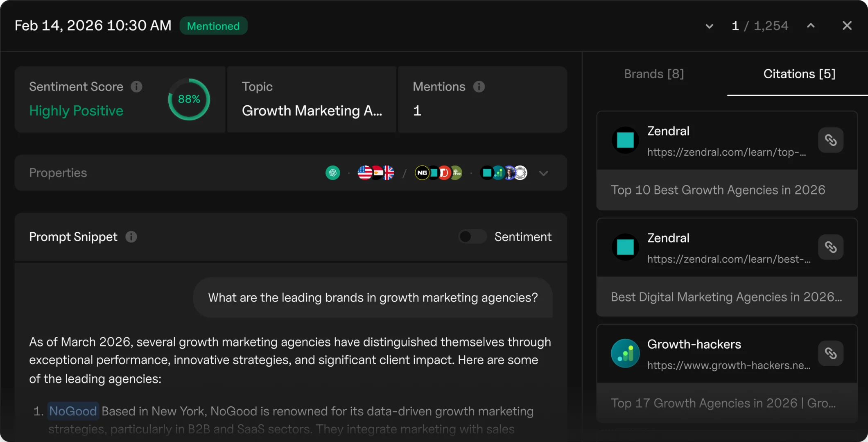Select the Citations [5] tab
The image size is (868, 442).
click(799, 74)
